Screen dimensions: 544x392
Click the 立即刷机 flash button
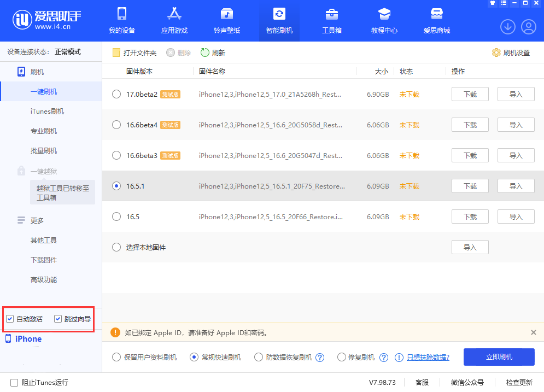tap(499, 357)
